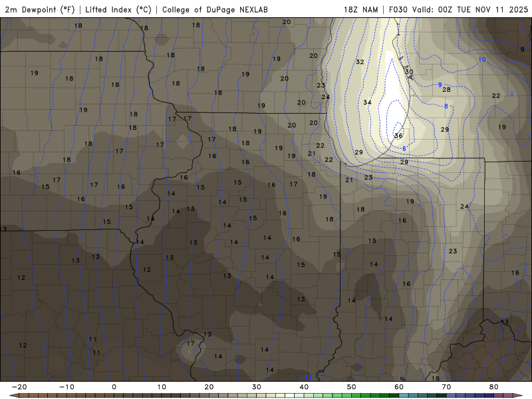Screen dimensions: 532x399
Task: Click the 40 label on the color scale
Action: pos(304,387)
